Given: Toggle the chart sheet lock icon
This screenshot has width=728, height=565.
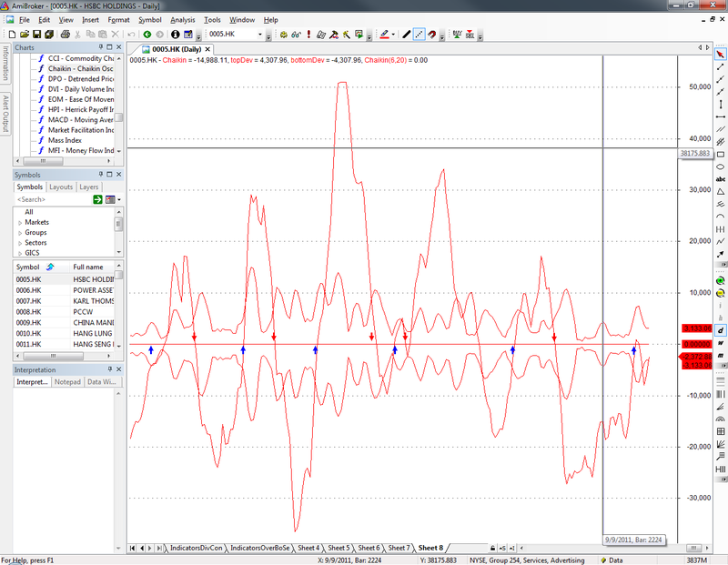Looking at the screenshot, I should [x=492, y=549].
